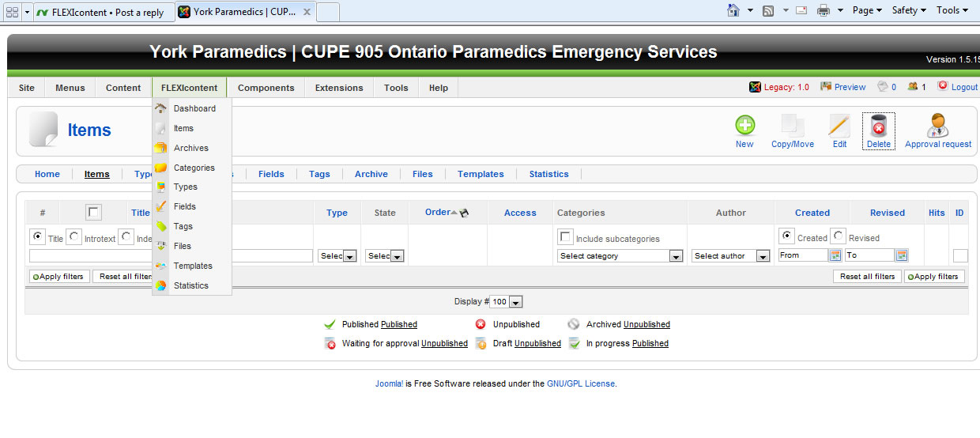This screenshot has width=980, height=438.
Task: Click right Apply filters button
Action: coord(935,277)
